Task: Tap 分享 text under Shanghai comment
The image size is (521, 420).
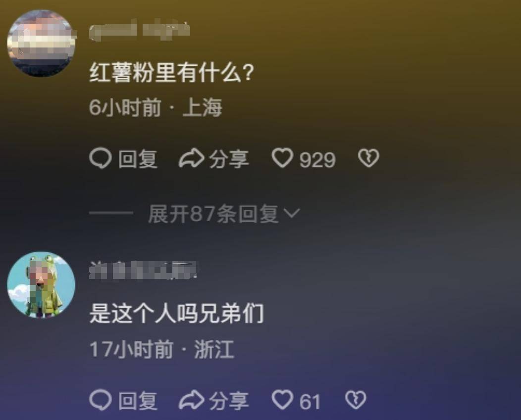Action: click(229, 159)
